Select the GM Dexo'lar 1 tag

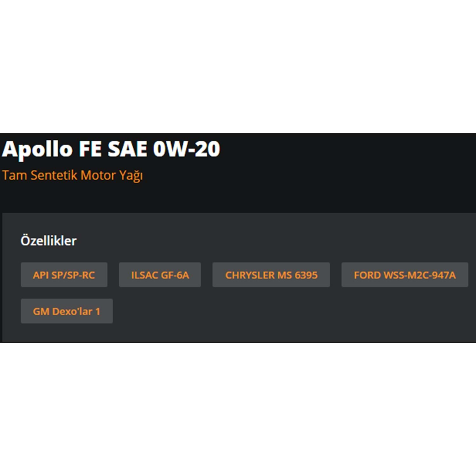[x=67, y=311]
